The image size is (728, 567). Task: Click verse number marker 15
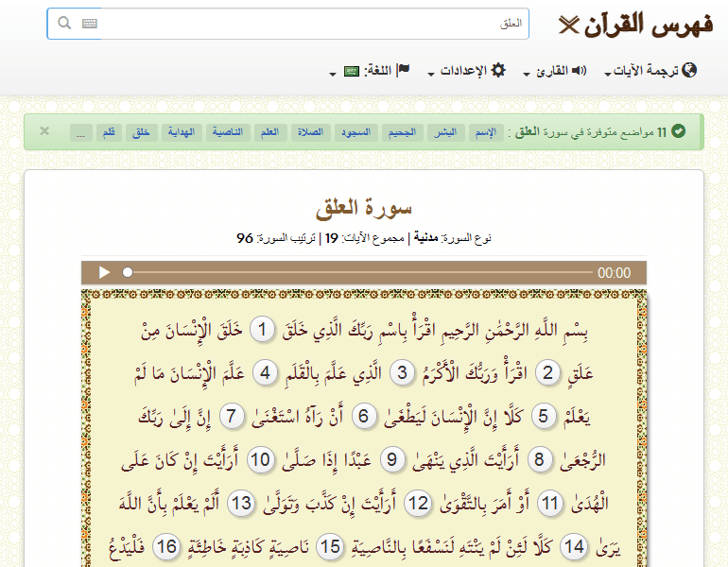[330, 547]
